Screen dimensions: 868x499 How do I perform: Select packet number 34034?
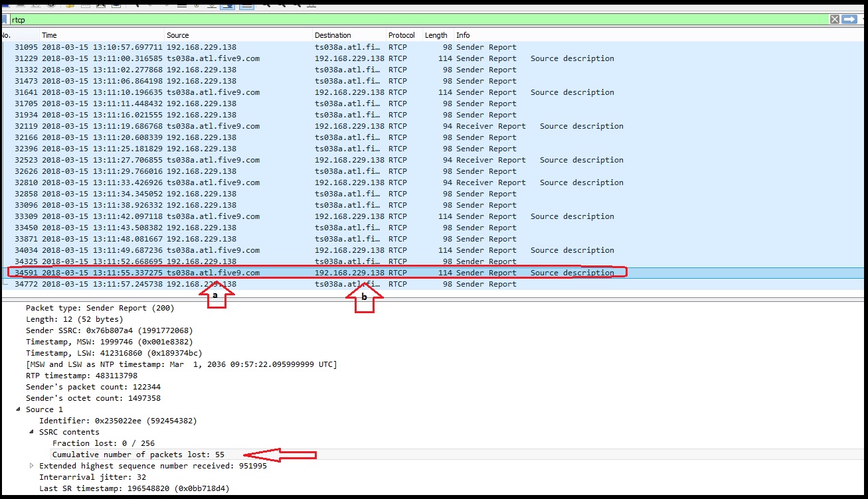434,250
